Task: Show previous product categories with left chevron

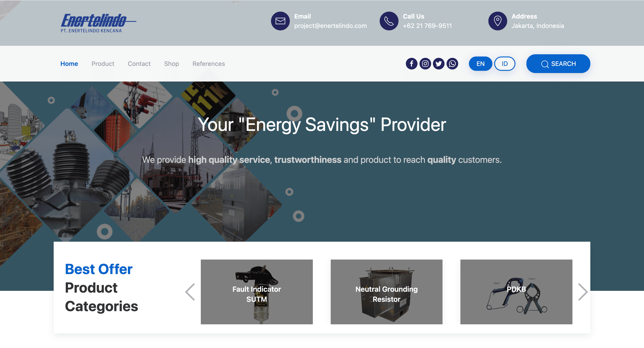Action: 190,292
